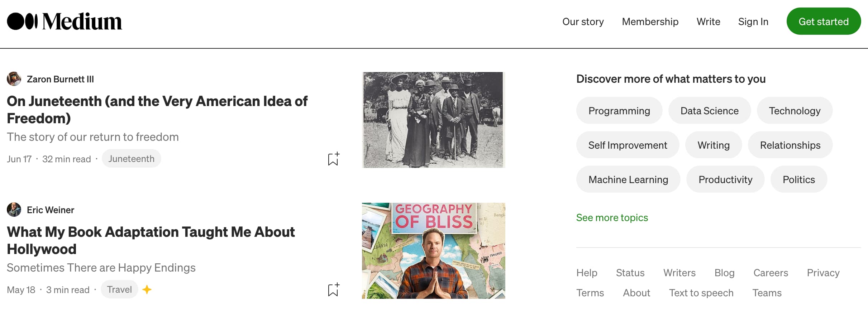
Task: Click the member-only star icon
Action: [x=147, y=289]
